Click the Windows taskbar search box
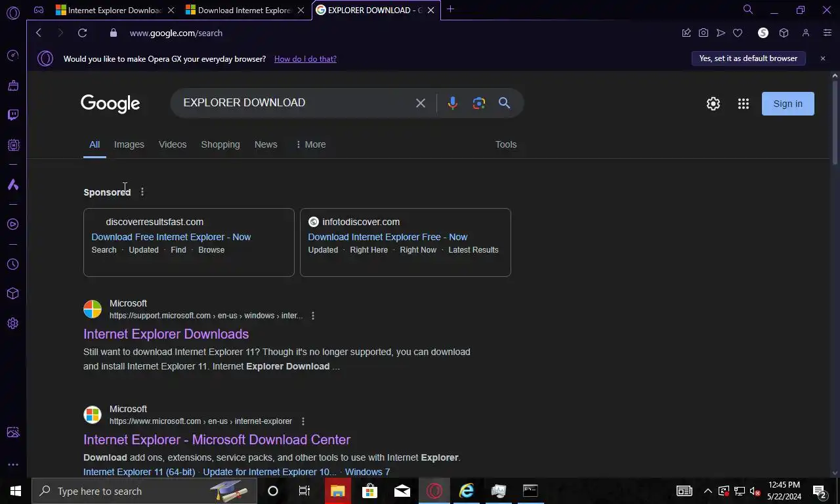Viewport: 840px width, 504px height. pyautogui.click(x=144, y=491)
